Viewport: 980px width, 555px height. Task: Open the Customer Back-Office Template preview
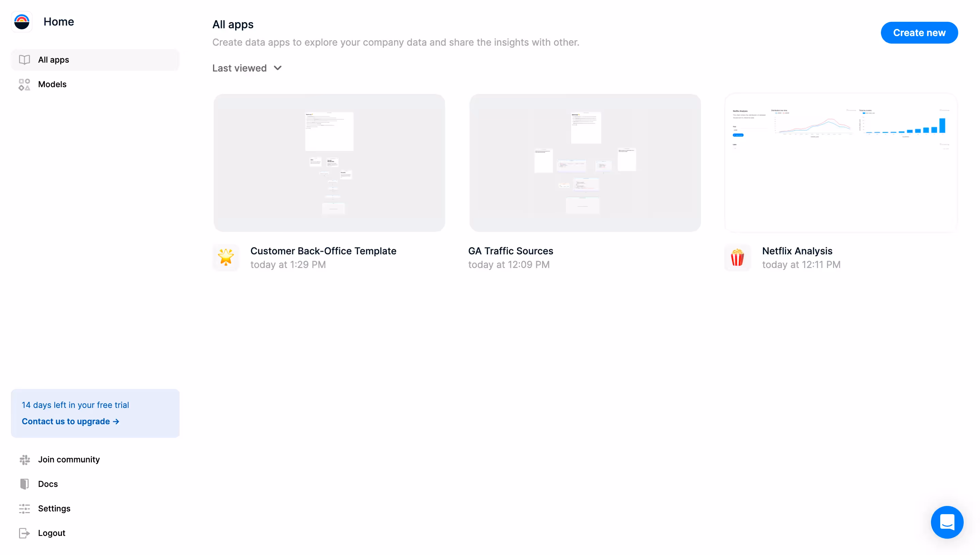(x=329, y=163)
